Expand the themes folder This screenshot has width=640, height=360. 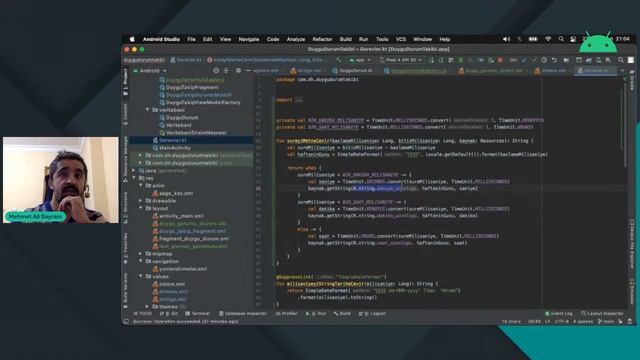pyautogui.click(x=147, y=307)
